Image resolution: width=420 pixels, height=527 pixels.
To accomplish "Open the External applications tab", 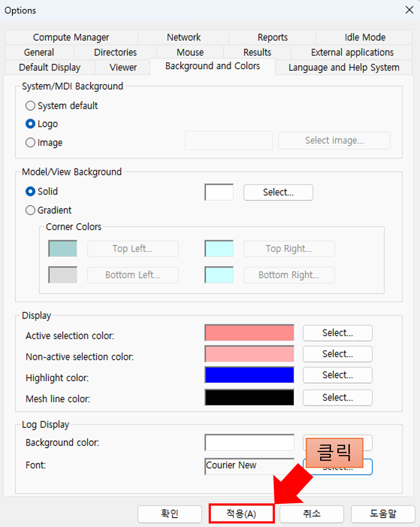I will (x=352, y=52).
